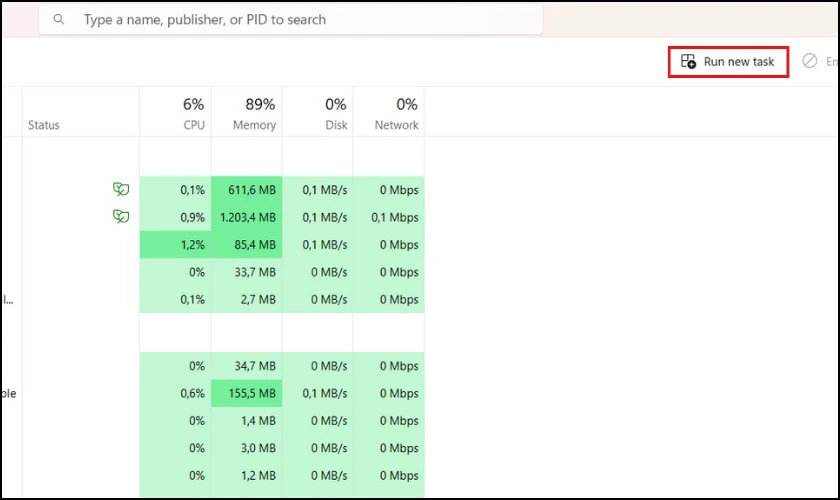Select the process row with 33,7 MB memory
Screen dimensions: 840x500
(x=213, y=272)
